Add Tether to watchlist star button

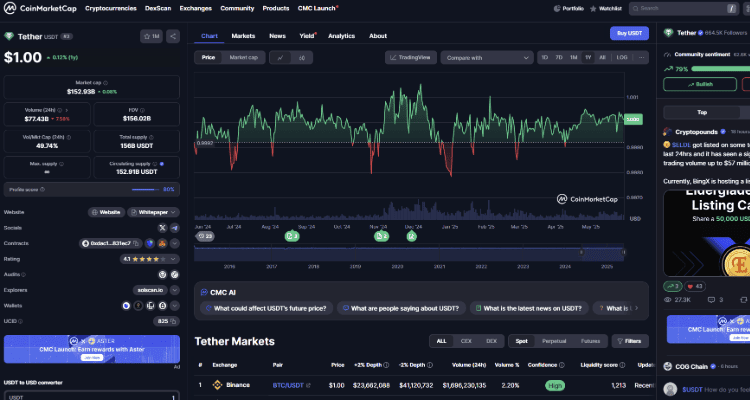pyautogui.click(x=152, y=36)
